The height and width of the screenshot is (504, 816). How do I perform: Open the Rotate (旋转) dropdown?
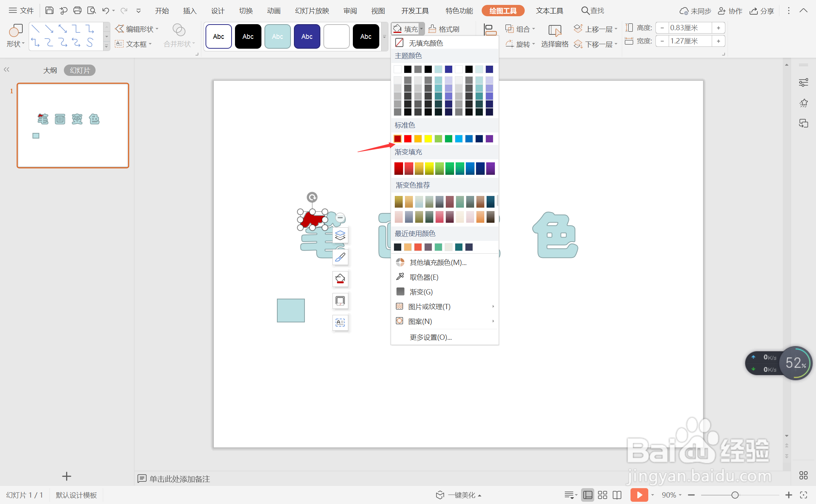(521, 44)
